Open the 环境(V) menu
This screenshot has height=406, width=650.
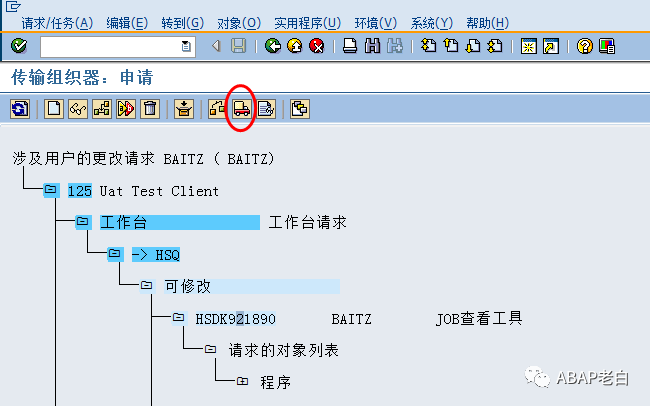(x=376, y=23)
